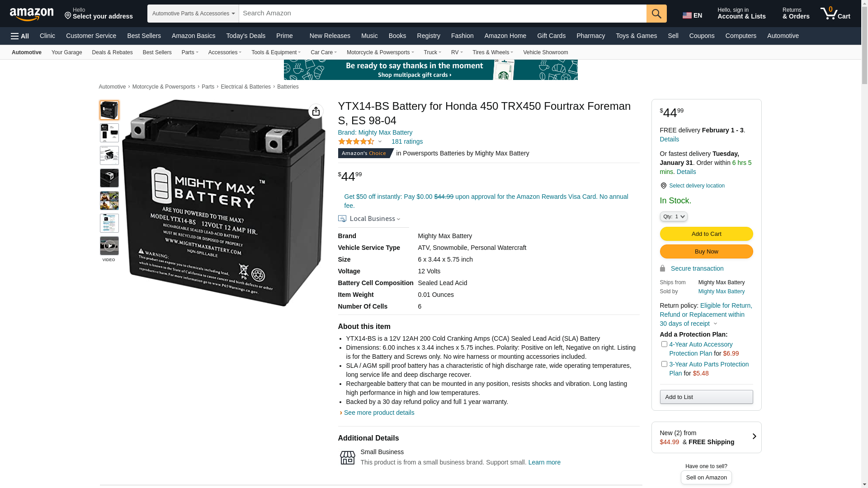Click the Buy Now button
868x488 pixels.
[x=706, y=252]
